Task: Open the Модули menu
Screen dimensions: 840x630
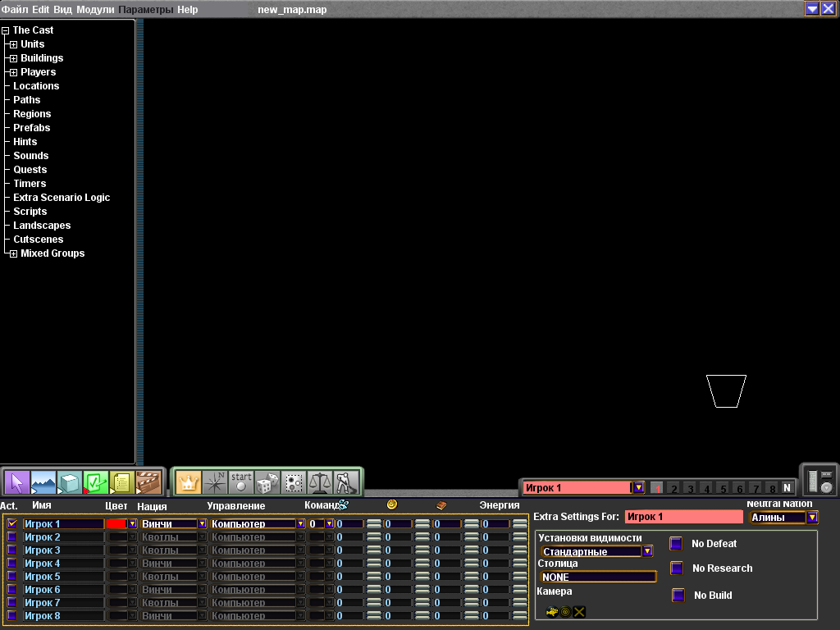Action: [x=95, y=10]
